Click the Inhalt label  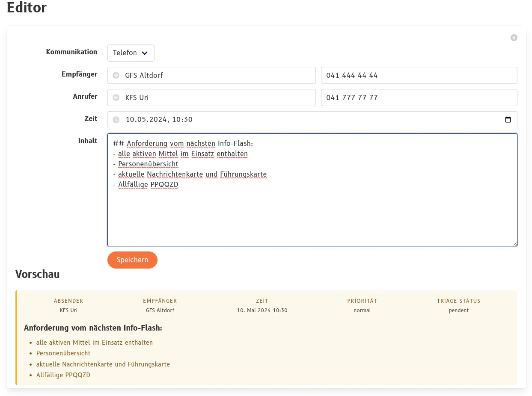[x=87, y=141]
